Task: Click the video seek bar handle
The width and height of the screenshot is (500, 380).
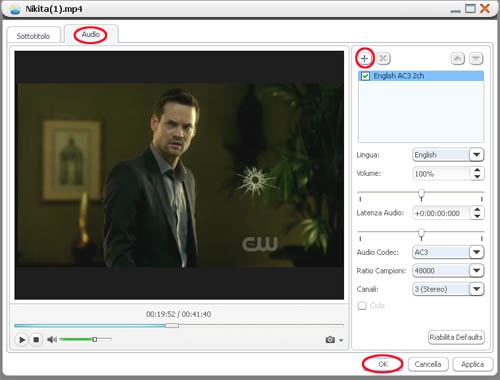Action: pyautogui.click(x=172, y=325)
